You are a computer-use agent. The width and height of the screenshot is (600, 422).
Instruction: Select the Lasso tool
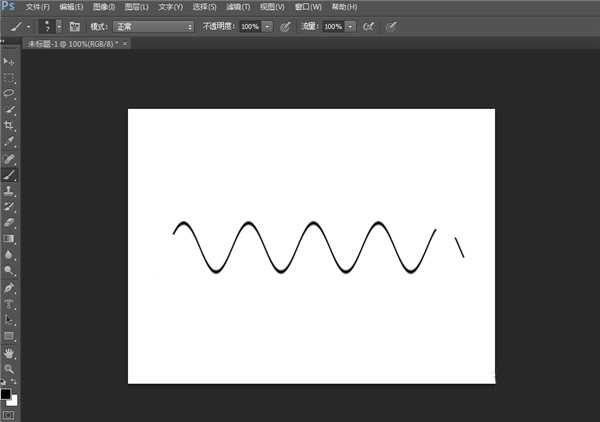tap(8, 93)
